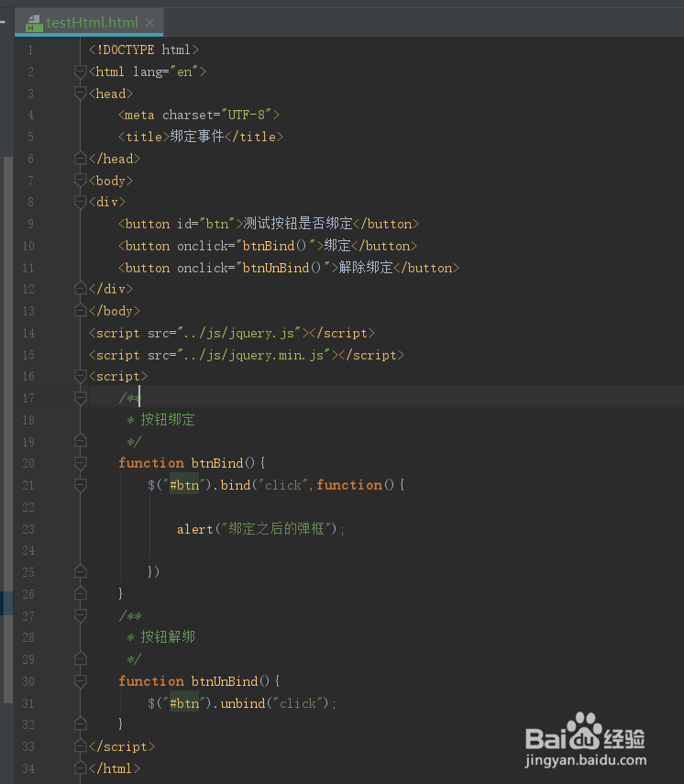This screenshot has height=784, width=684.
Task: Click the charset "UTF-8" value
Action: (247, 115)
